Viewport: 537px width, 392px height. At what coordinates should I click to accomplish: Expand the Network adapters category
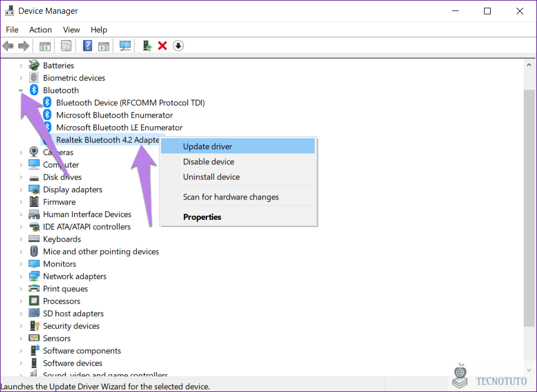[x=21, y=276]
